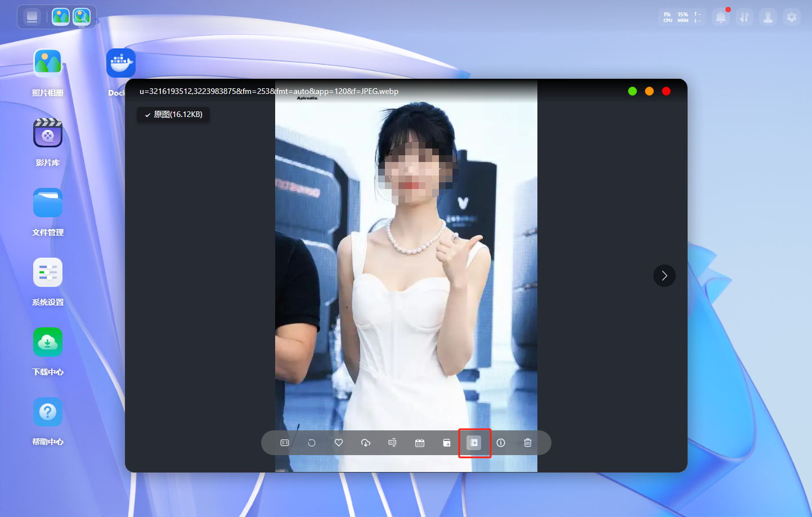This screenshot has width=812, height=517.
Task: Open the notifications bell
Action: (x=721, y=17)
